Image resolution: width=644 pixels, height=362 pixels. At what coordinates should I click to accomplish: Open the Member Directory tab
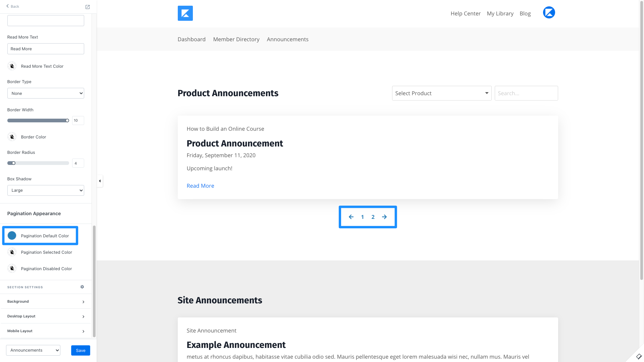[x=236, y=39]
